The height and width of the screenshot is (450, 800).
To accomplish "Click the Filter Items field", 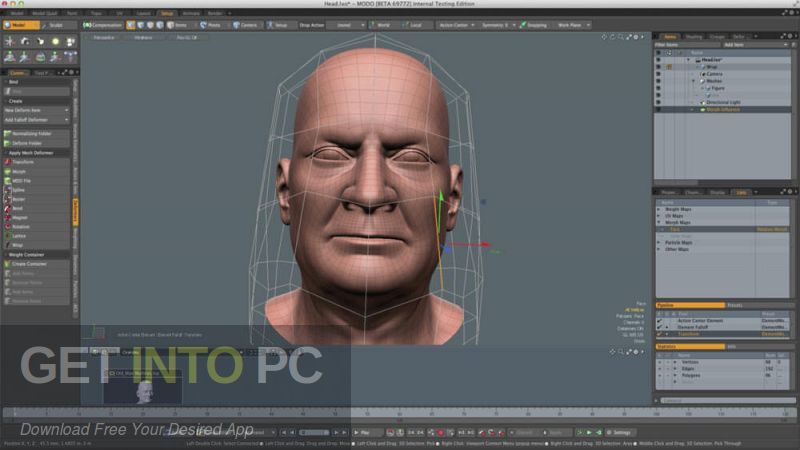I will point(687,45).
